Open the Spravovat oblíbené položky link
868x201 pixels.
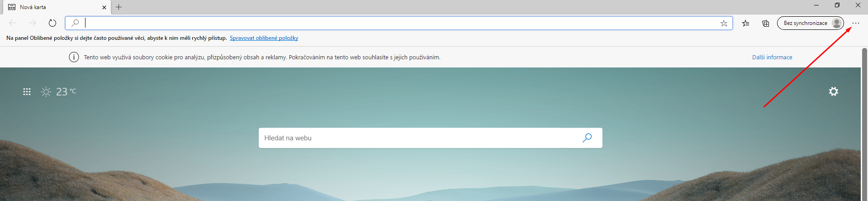pyautogui.click(x=264, y=38)
